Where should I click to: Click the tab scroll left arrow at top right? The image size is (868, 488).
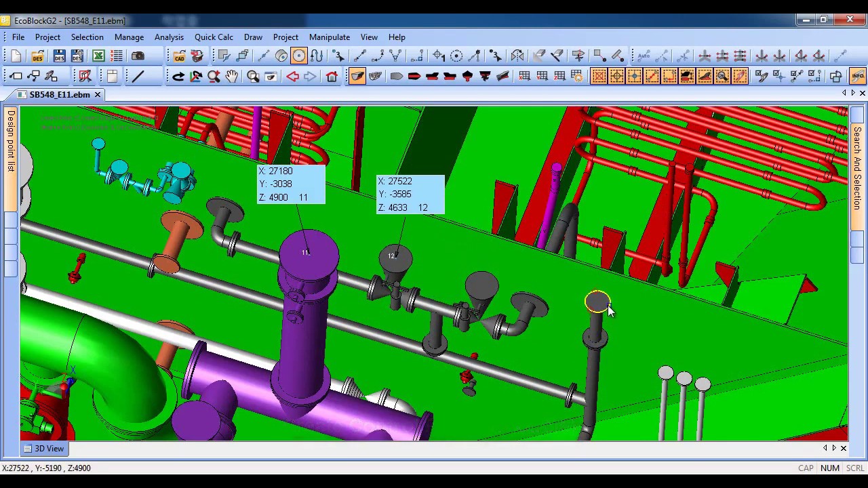[844, 93]
